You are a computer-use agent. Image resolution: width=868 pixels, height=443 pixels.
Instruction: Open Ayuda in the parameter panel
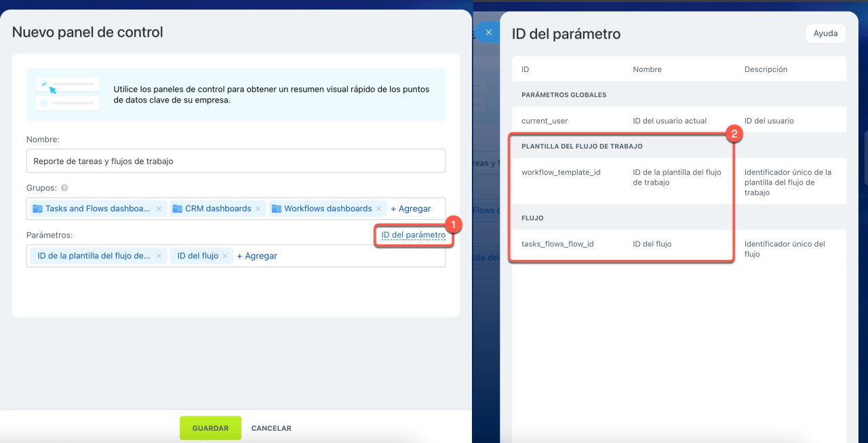click(825, 33)
